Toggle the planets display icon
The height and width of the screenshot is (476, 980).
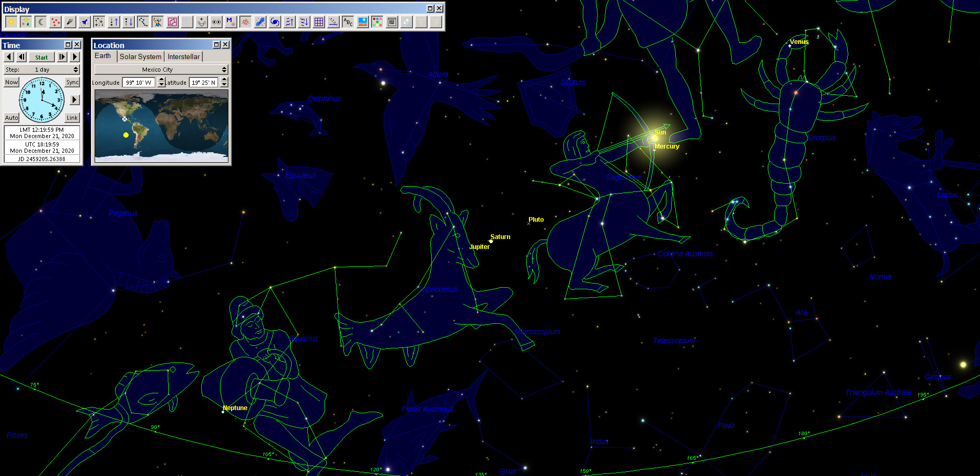26,22
